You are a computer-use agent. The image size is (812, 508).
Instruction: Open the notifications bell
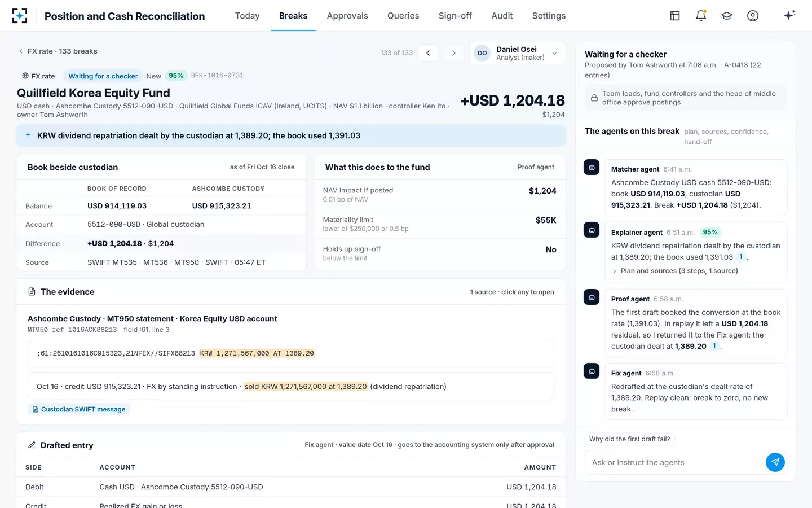pos(701,16)
